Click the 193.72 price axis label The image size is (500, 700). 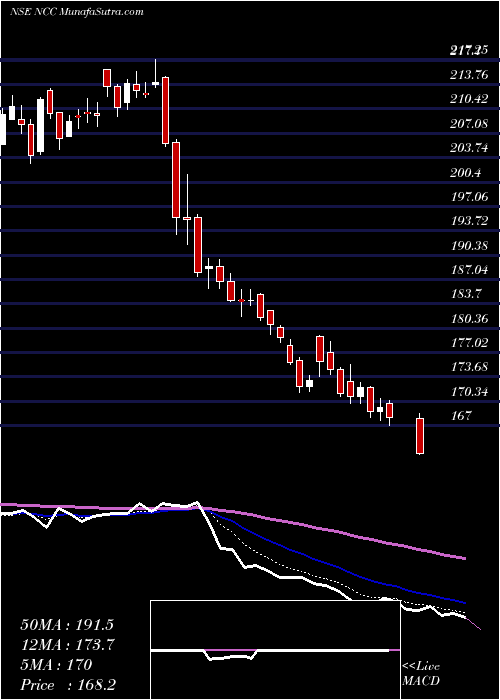[x=469, y=221]
